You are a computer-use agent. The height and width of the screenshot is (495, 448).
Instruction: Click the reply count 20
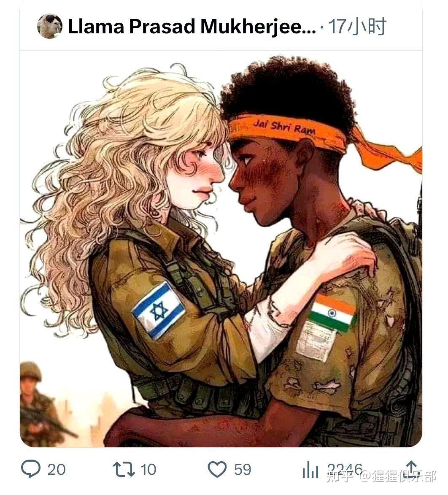(57, 469)
